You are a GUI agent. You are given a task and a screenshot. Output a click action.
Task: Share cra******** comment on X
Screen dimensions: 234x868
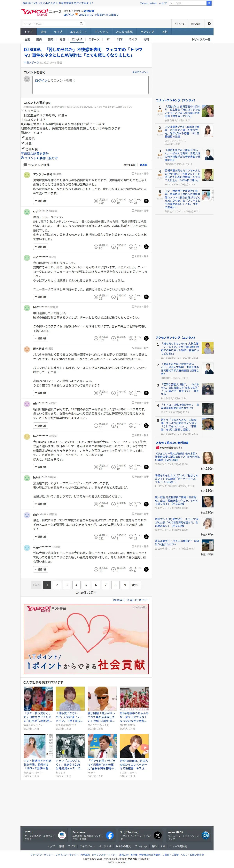146,247
